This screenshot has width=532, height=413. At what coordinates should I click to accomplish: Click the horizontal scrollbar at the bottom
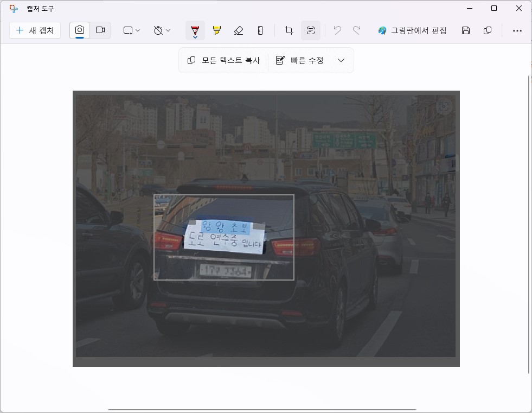[x=262, y=410]
